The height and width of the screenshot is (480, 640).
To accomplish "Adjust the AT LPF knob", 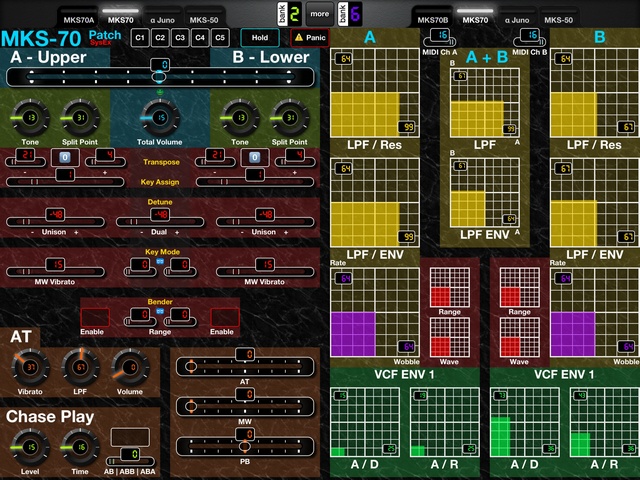I will [80, 367].
